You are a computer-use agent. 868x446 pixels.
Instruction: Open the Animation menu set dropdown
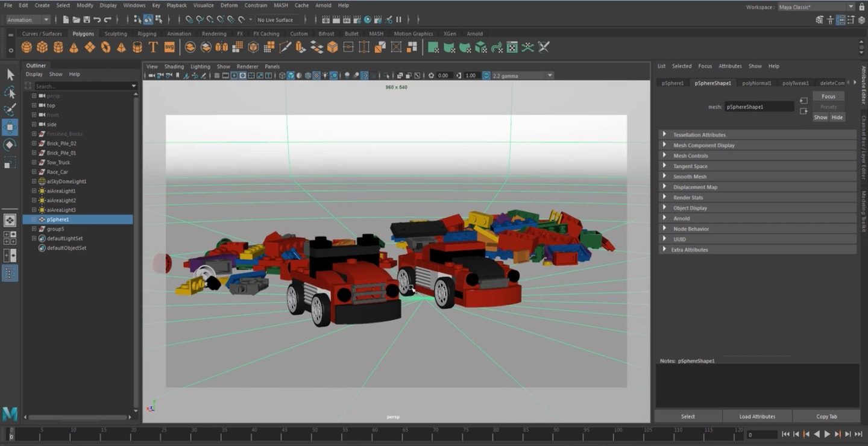[28, 20]
